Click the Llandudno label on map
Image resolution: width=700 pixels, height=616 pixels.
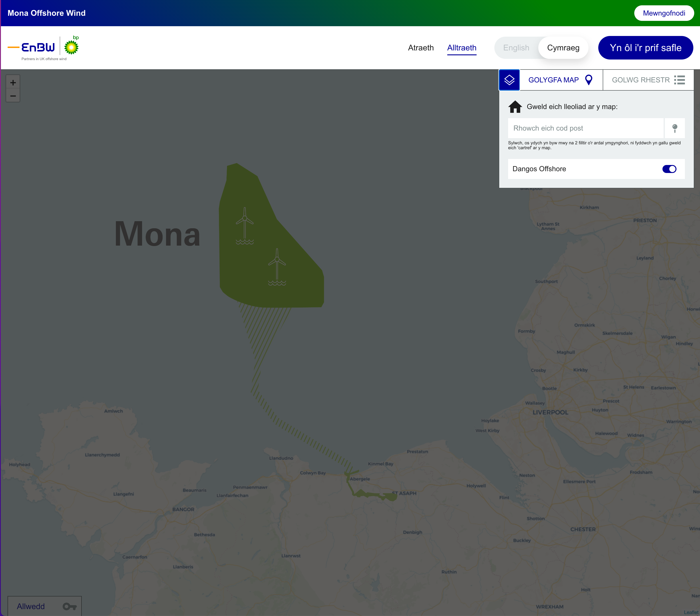[281, 458]
